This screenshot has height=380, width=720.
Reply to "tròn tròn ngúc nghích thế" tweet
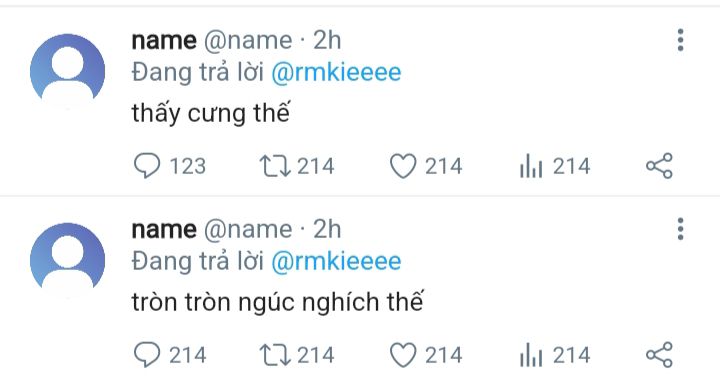pyautogui.click(x=147, y=355)
